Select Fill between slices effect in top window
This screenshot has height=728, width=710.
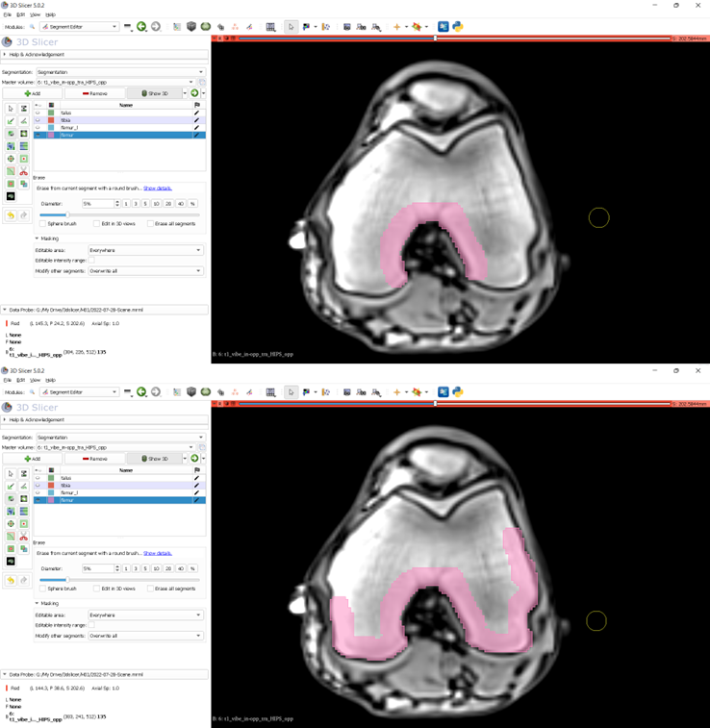click(24, 146)
